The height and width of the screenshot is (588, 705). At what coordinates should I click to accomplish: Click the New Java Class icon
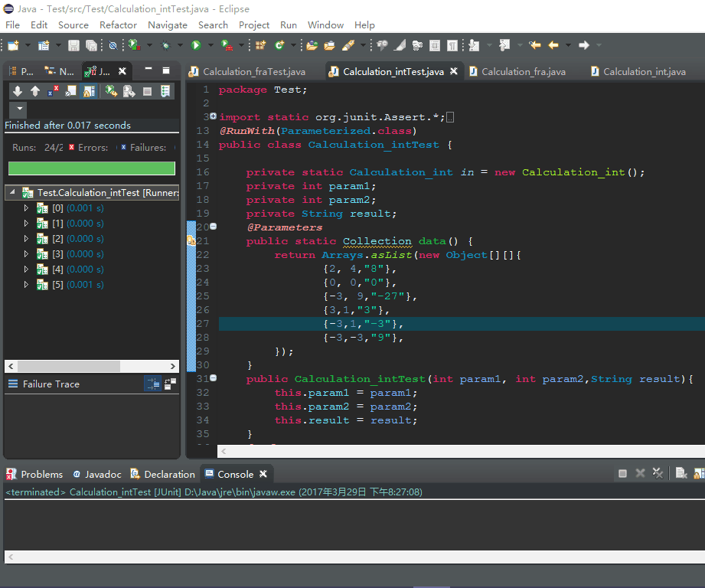coord(279,45)
